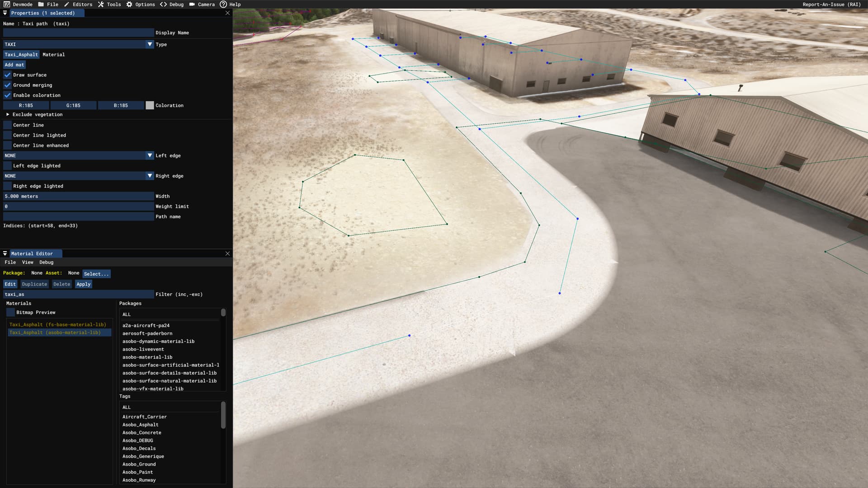Screen dimensions: 868x488
Task: Collapse the Material Editor panel triangle
Action: tap(5, 253)
